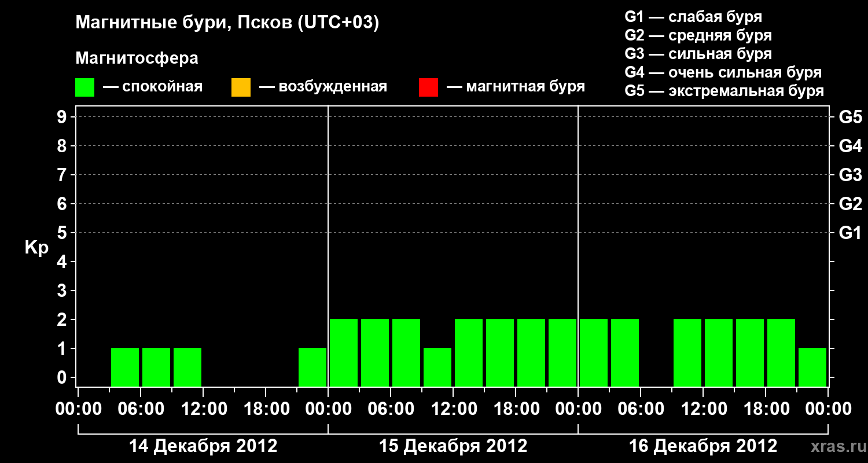Click the right-axis 'G1' storm level label
Image resolution: width=868 pixels, height=463 pixels.
pyautogui.click(x=850, y=233)
